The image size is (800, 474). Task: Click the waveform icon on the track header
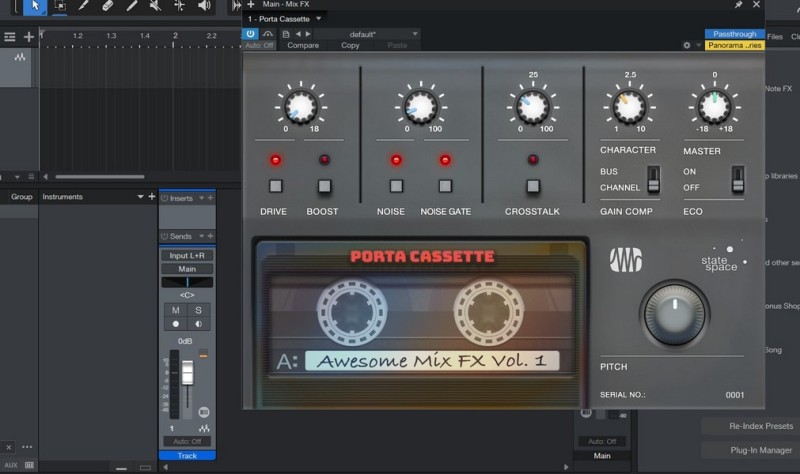coord(20,57)
